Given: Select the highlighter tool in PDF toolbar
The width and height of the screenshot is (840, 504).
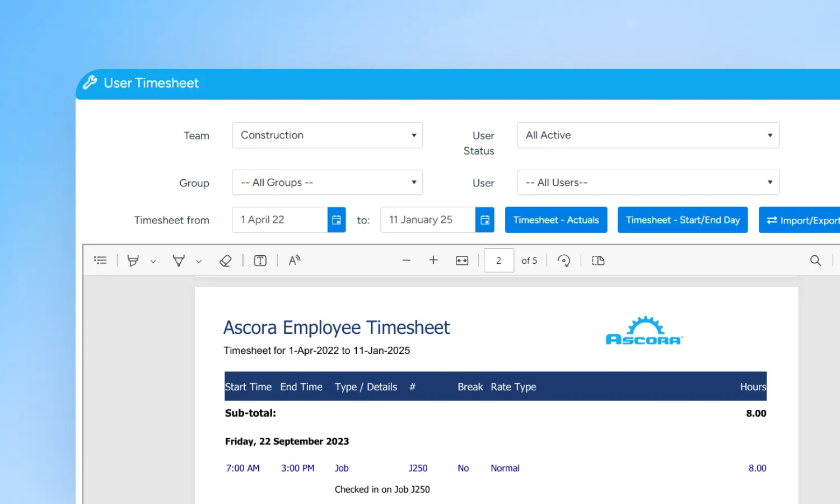Looking at the screenshot, I should tap(133, 260).
